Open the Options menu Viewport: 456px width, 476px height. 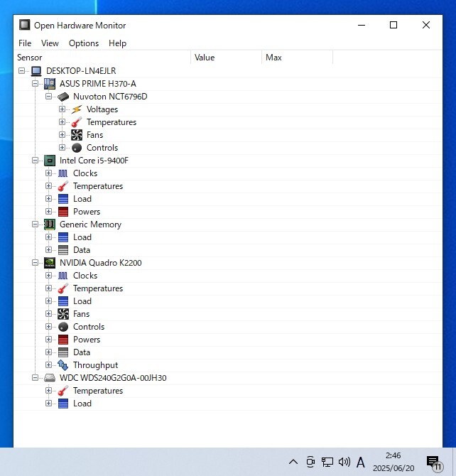point(84,43)
